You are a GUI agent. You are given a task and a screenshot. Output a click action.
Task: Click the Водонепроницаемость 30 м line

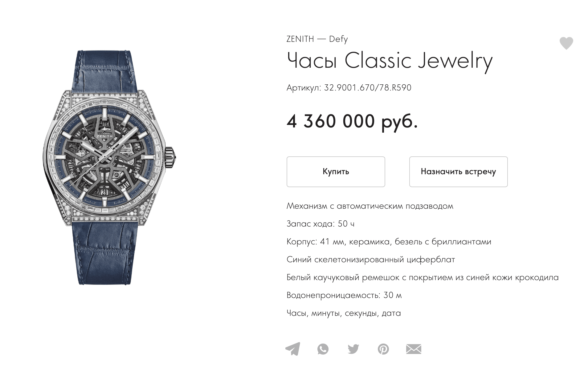(x=344, y=295)
